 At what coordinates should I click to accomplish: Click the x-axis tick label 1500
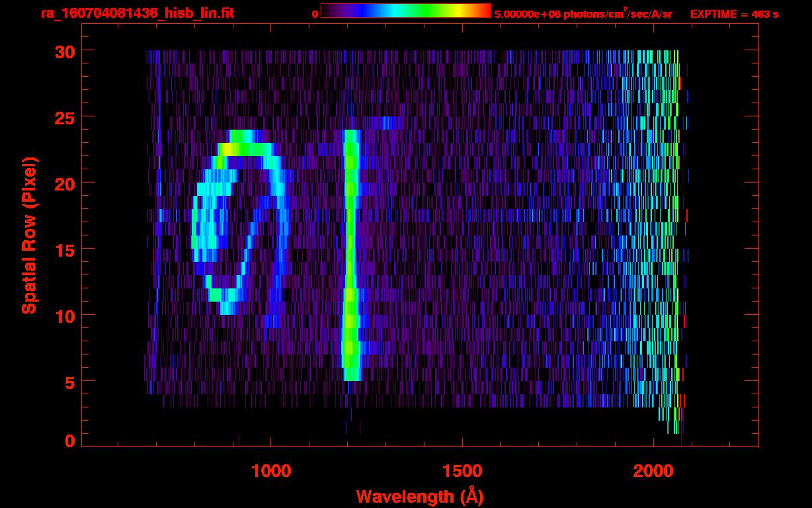point(462,471)
